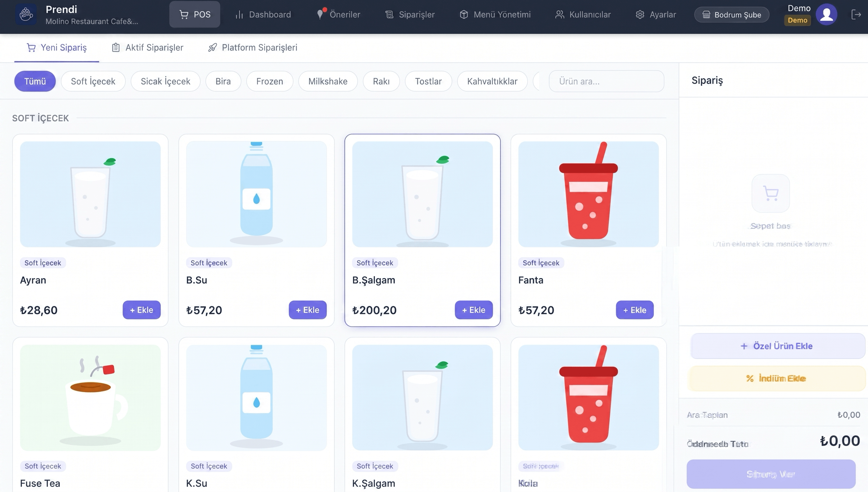Add B.Su to the order
This screenshot has height=492, width=868.
(x=307, y=310)
